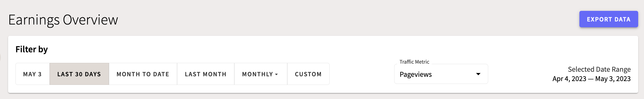The width and height of the screenshot is (644, 99).
Task: Choose the Last 30 Days filter
Action: tap(79, 74)
